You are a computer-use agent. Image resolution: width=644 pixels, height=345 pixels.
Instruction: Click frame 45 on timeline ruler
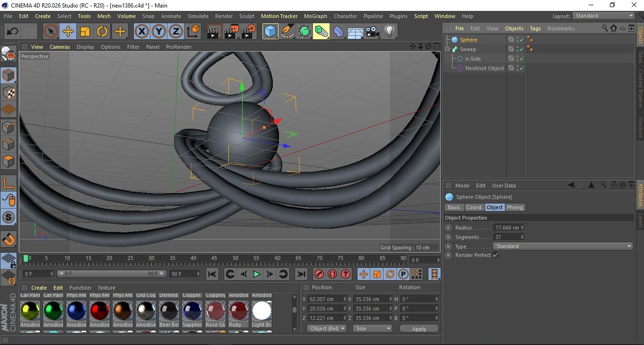click(x=214, y=258)
